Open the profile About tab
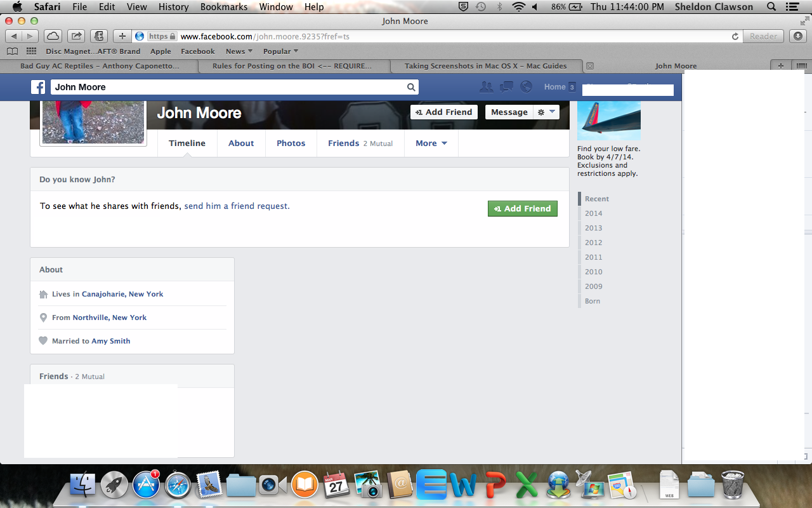This screenshot has height=508, width=812. coord(241,144)
